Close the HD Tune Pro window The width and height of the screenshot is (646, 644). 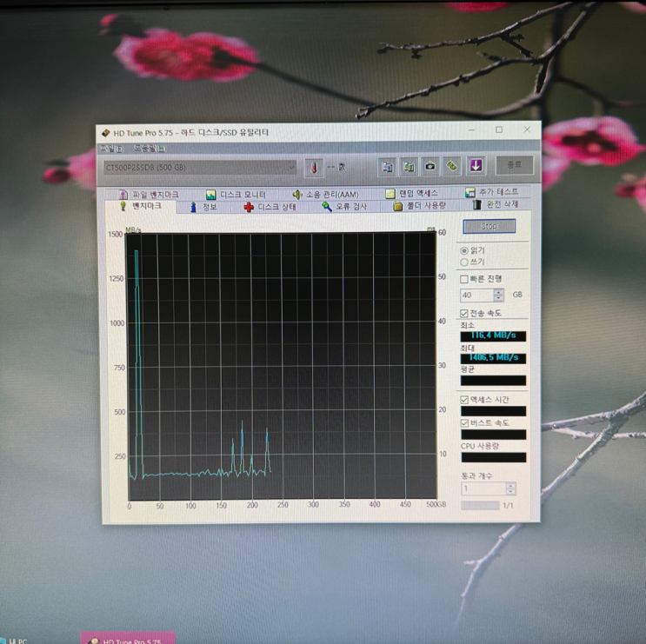pyautogui.click(x=527, y=129)
